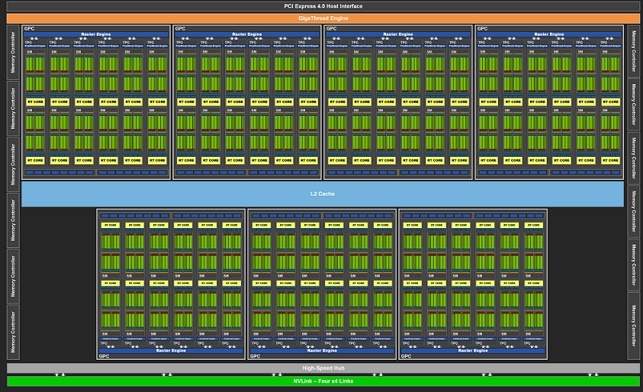Click the GPC label of the first top-row cluster
This screenshot has width=643, height=392.
(30, 29)
